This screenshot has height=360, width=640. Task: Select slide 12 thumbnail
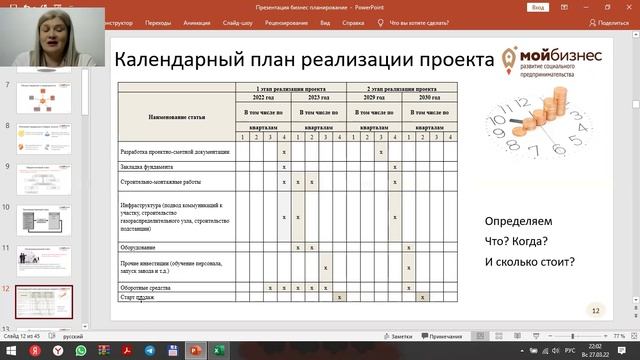(44, 302)
